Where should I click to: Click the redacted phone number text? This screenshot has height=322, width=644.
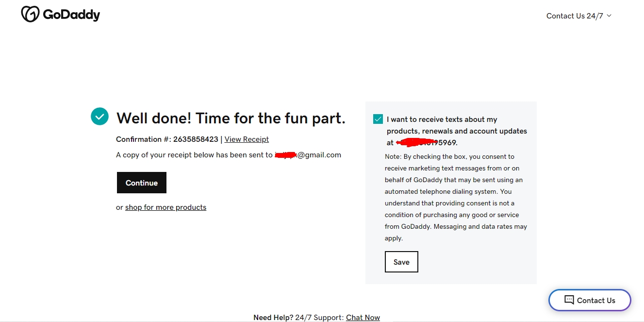[427, 143]
